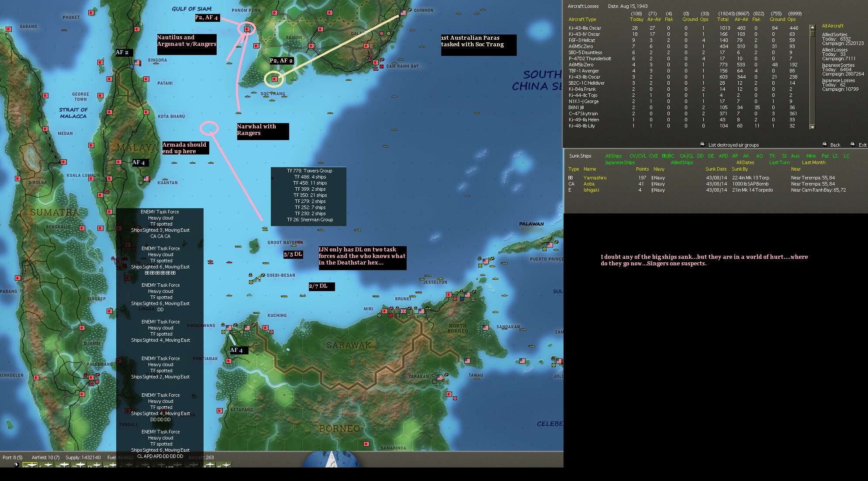Viewport: 868px width, 481px height.
Task: Click the aircraft losses scrollbar thumb
Action: [x=813, y=33]
